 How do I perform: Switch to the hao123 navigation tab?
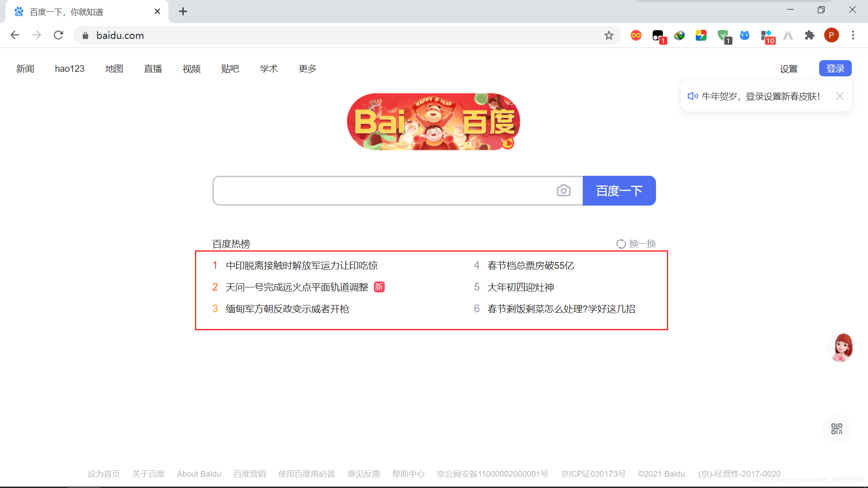pos(70,69)
